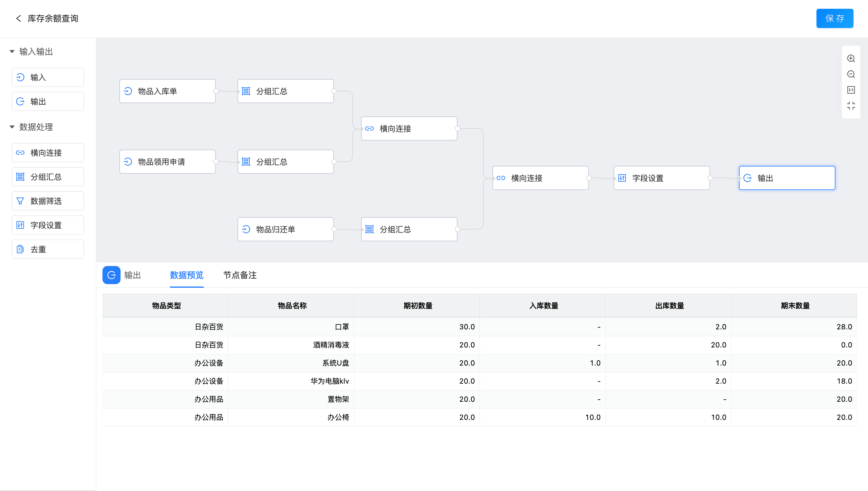Collapse the 数据处理 section
Viewport: 868px width, 491px height.
12,127
